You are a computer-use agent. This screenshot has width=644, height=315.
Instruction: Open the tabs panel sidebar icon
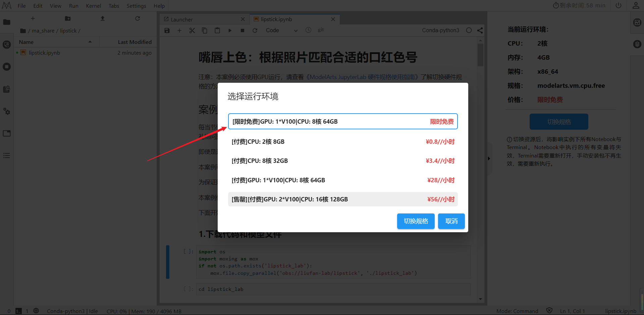click(x=7, y=133)
